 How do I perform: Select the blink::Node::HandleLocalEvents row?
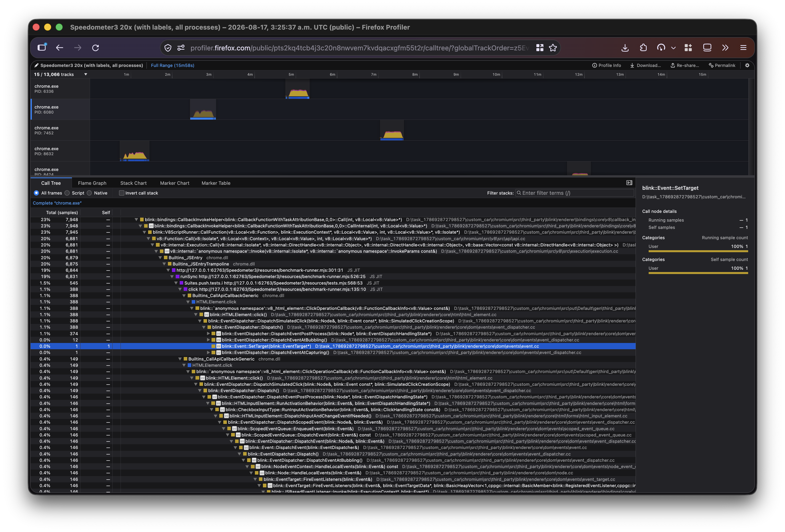pyautogui.click(x=333, y=473)
